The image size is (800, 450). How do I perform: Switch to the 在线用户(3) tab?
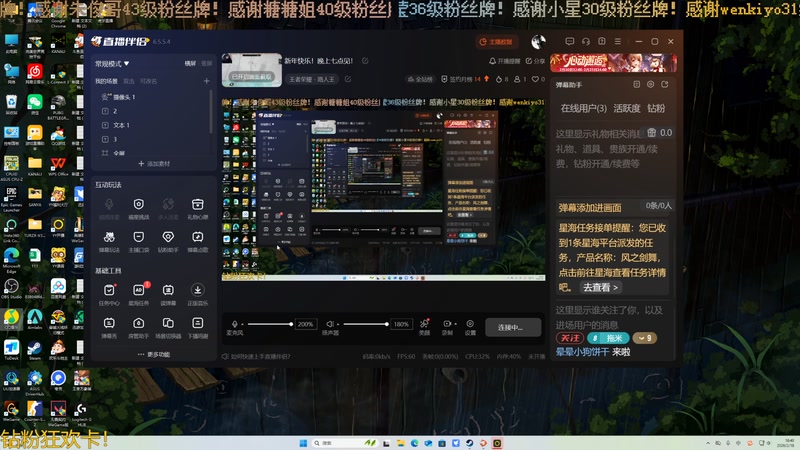coord(584,108)
